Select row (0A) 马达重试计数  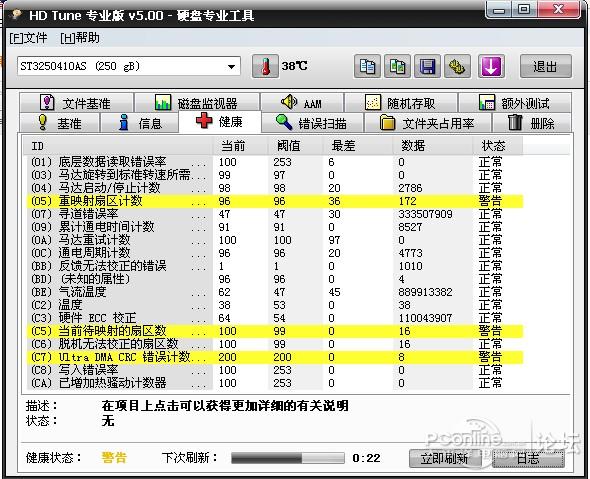click(x=275, y=240)
